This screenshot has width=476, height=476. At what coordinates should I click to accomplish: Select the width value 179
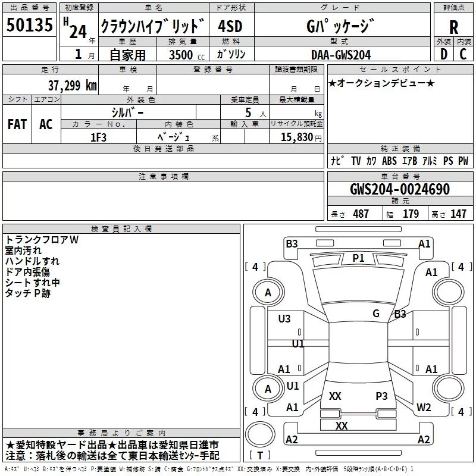(411, 214)
